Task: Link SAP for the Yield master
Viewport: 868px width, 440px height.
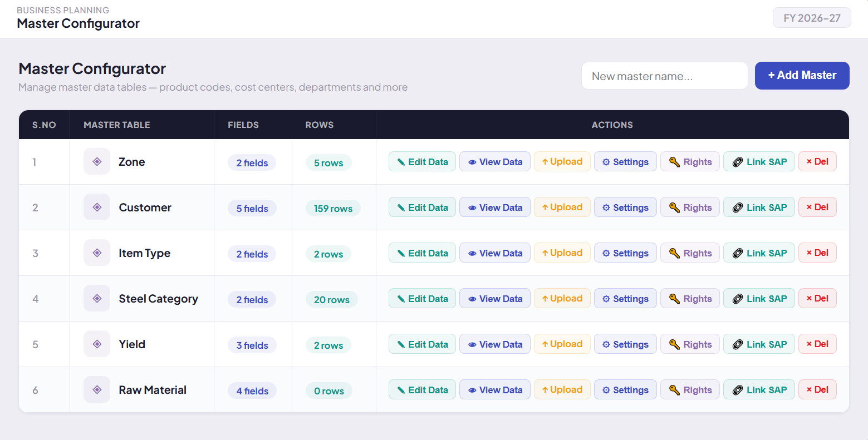Action: click(x=759, y=344)
